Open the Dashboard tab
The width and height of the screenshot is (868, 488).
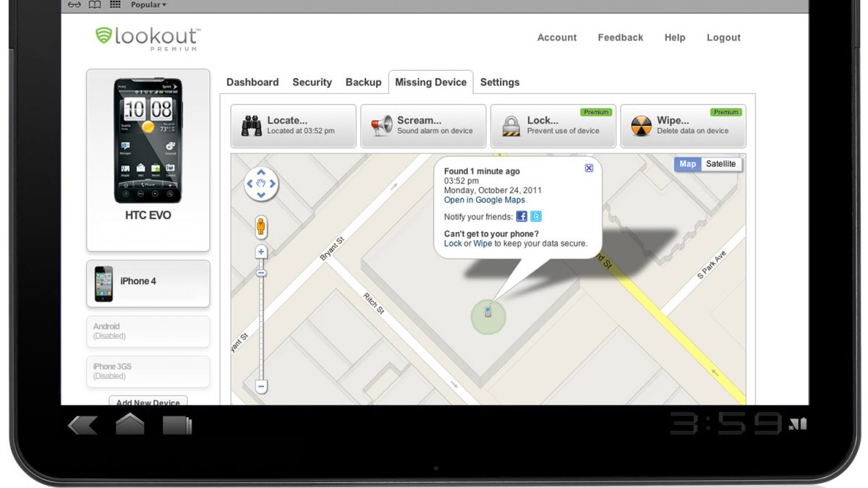[252, 82]
